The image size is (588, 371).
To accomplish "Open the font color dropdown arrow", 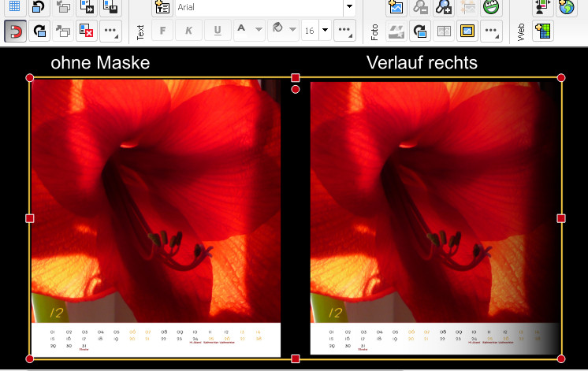I will pos(259,29).
